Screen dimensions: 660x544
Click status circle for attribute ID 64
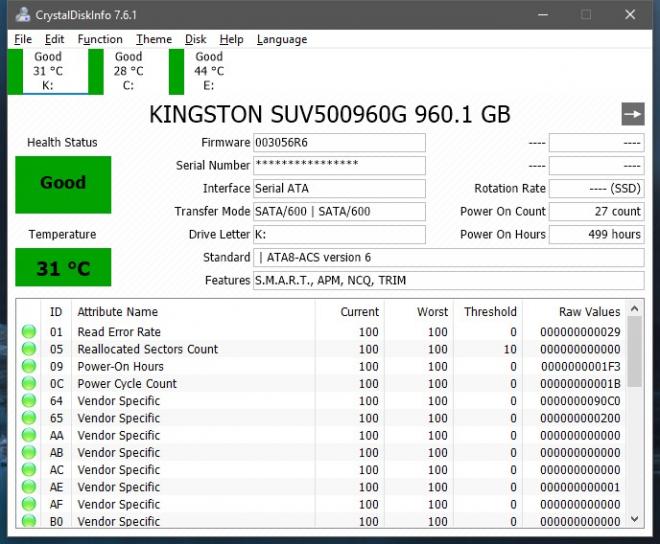click(x=29, y=401)
